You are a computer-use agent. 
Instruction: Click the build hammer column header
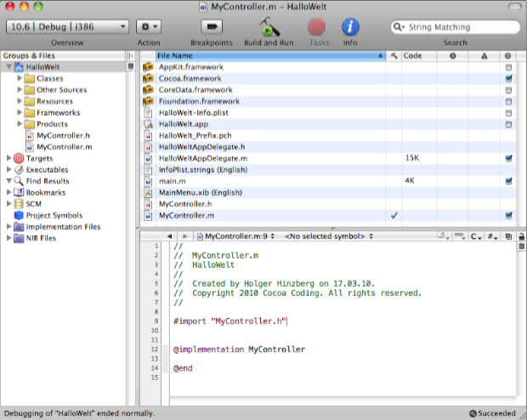[x=394, y=56]
